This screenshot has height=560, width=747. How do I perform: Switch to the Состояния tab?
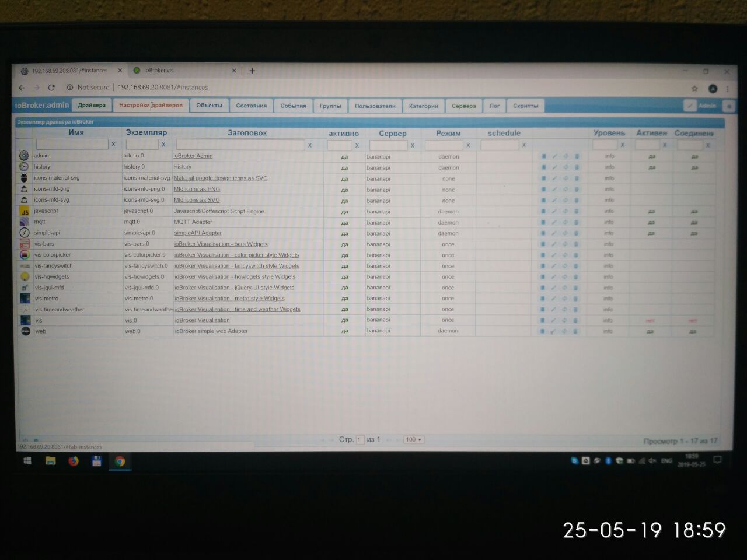click(x=252, y=106)
